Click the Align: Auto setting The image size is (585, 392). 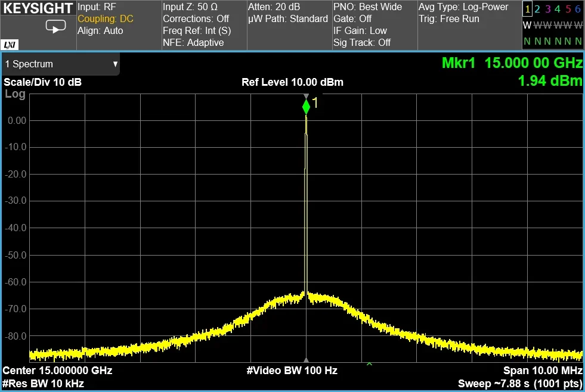point(100,31)
